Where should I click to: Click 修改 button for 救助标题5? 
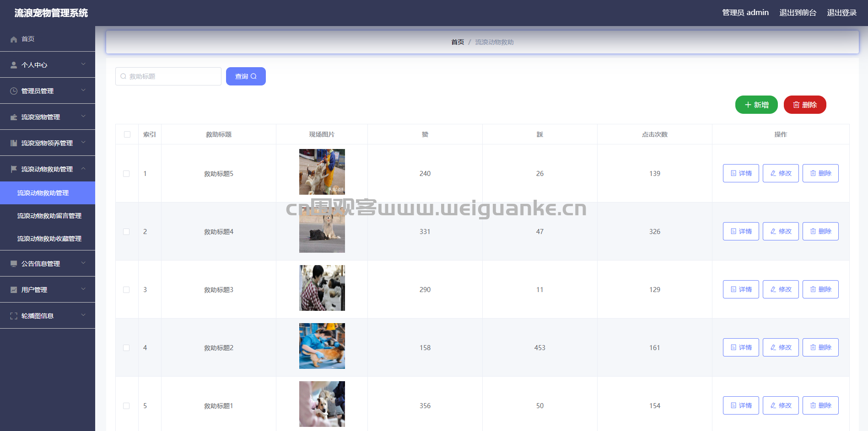tap(781, 173)
